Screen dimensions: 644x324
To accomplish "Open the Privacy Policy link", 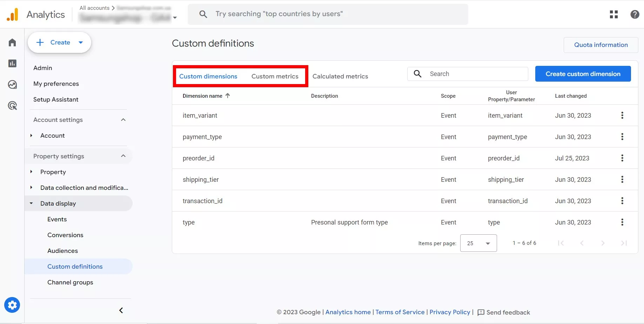I will 450,312.
